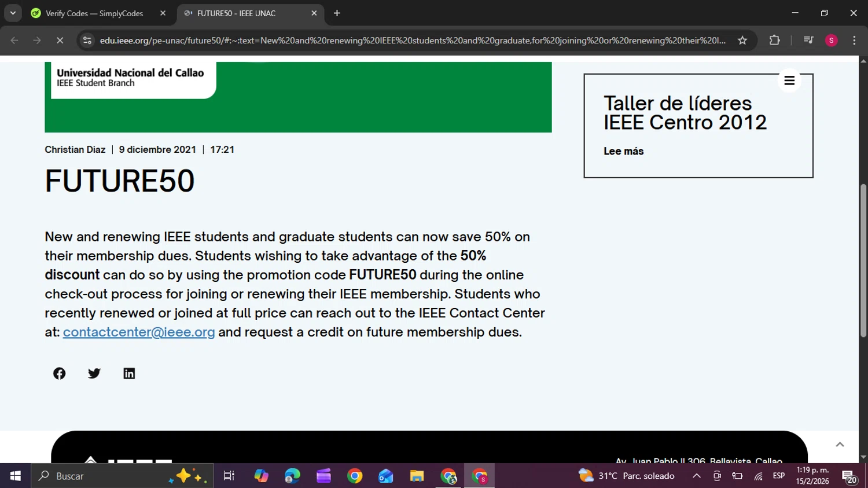Click the scroll-to-top chevron arrow

tap(840, 445)
